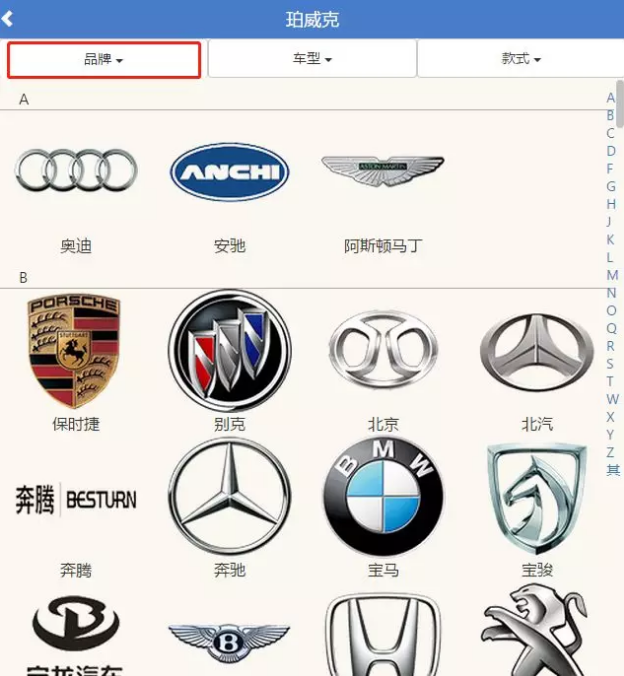Jump to letter F in index sidebar
Screen dimensions: 624x676
[x=610, y=169]
